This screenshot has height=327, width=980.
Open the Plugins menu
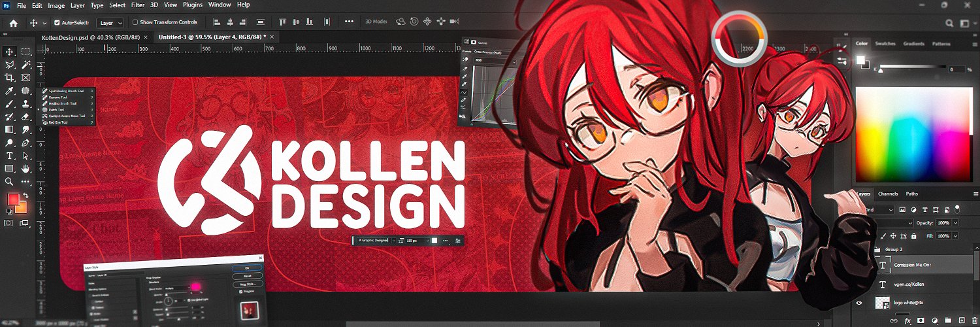point(193,5)
